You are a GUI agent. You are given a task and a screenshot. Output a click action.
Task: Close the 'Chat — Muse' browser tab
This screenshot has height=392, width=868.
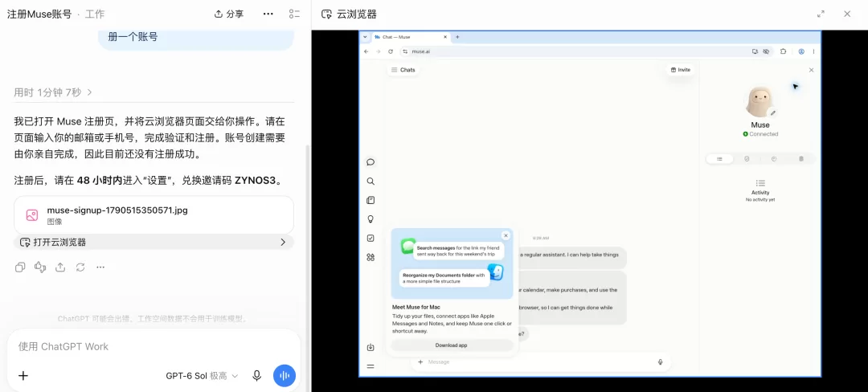coord(445,37)
